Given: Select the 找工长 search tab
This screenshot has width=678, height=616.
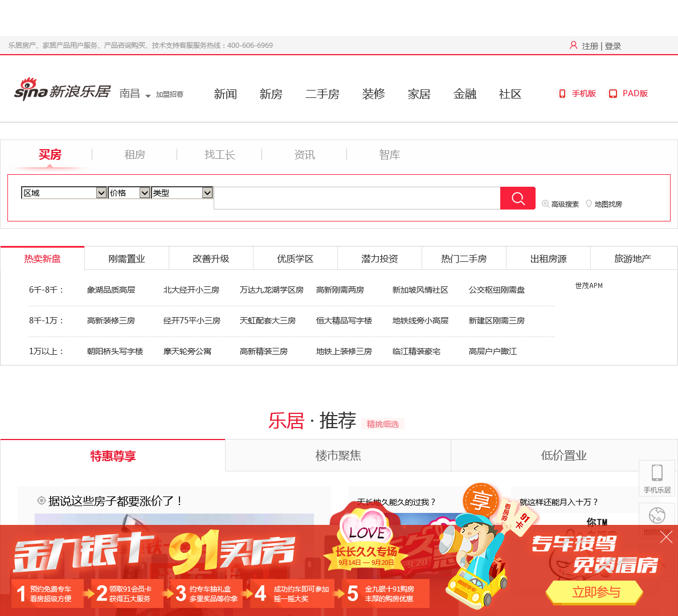Looking at the screenshot, I should (220, 155).
